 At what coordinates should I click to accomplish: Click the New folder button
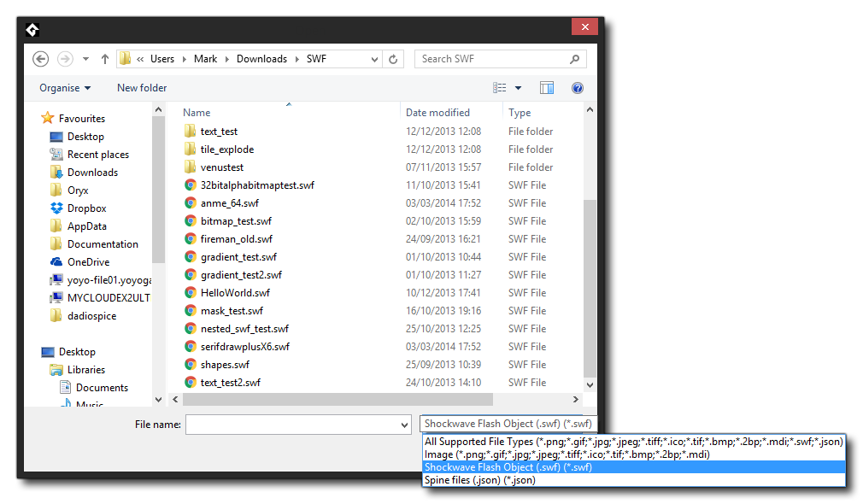click(142, 88)
